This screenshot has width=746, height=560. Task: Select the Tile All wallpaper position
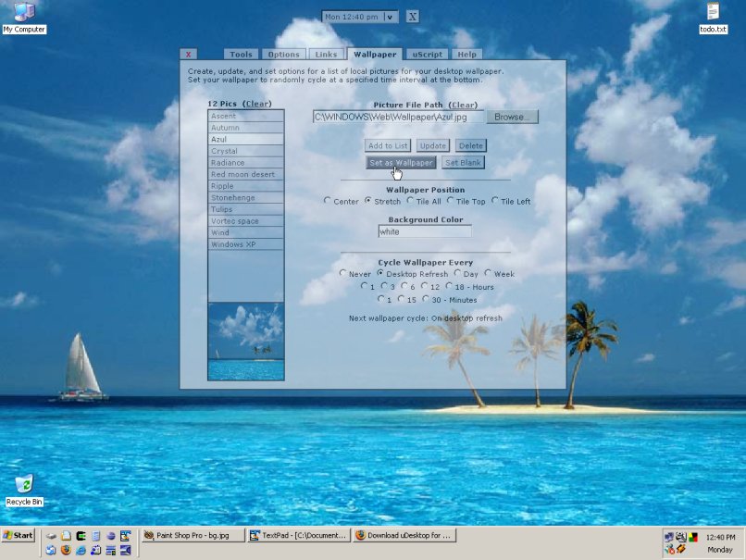tap(410, 201)
